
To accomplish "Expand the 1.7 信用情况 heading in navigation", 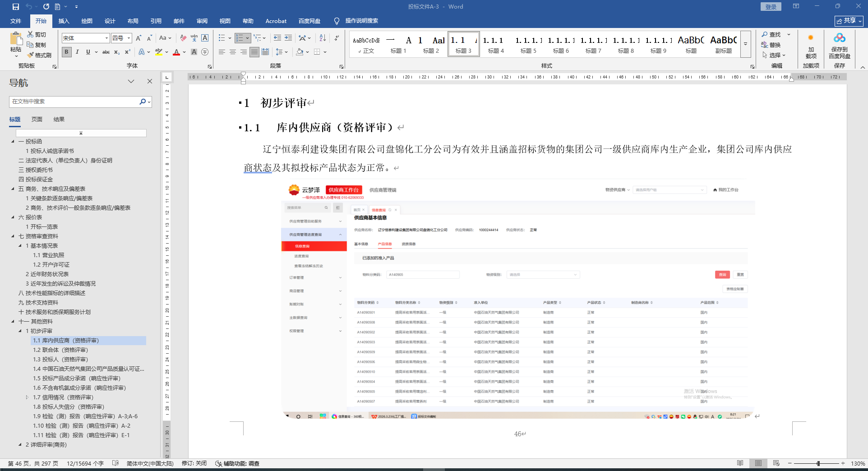I will click(27, 397).
